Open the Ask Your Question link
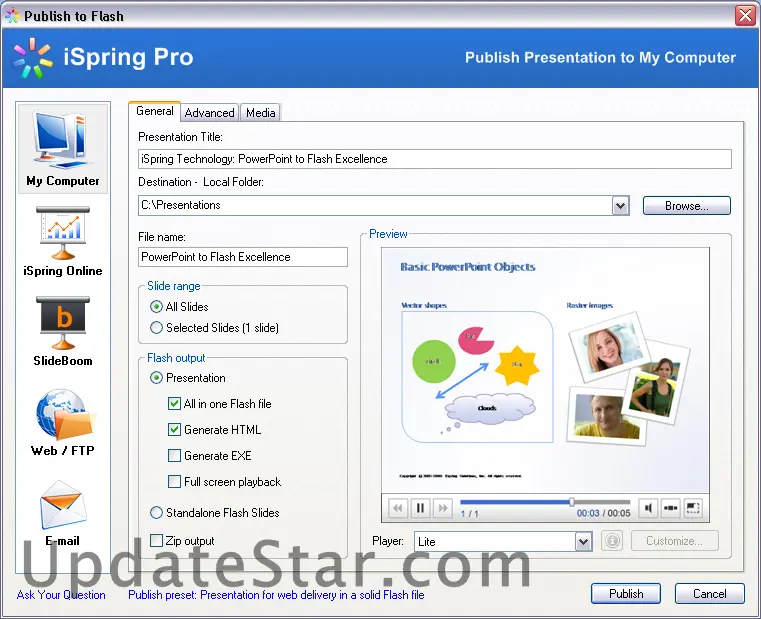761x619 pixels. pyautogui.click(x=61, y=595)
